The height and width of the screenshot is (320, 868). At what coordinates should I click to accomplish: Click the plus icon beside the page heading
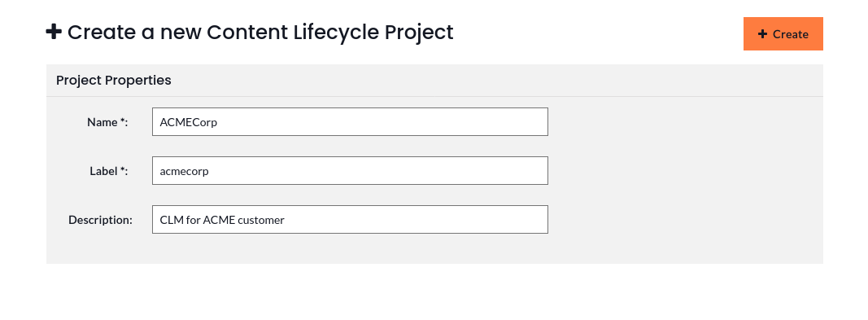click(x=54, y=32)
